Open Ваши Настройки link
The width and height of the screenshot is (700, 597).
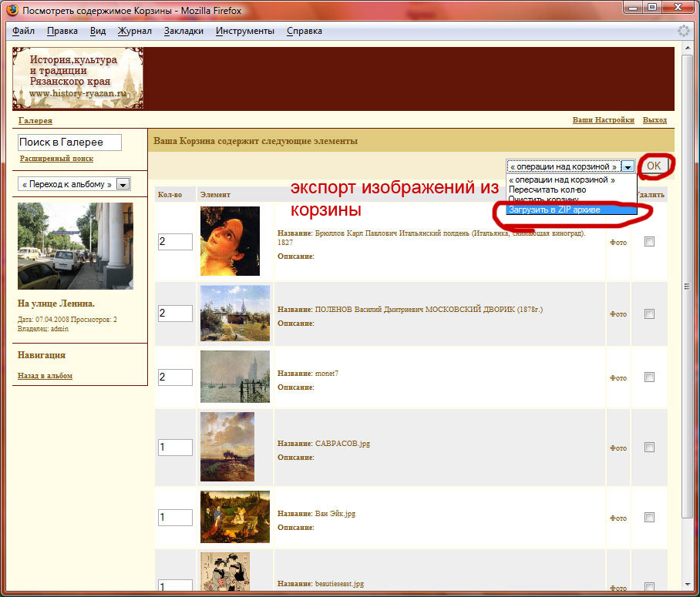tap(603, 120)
